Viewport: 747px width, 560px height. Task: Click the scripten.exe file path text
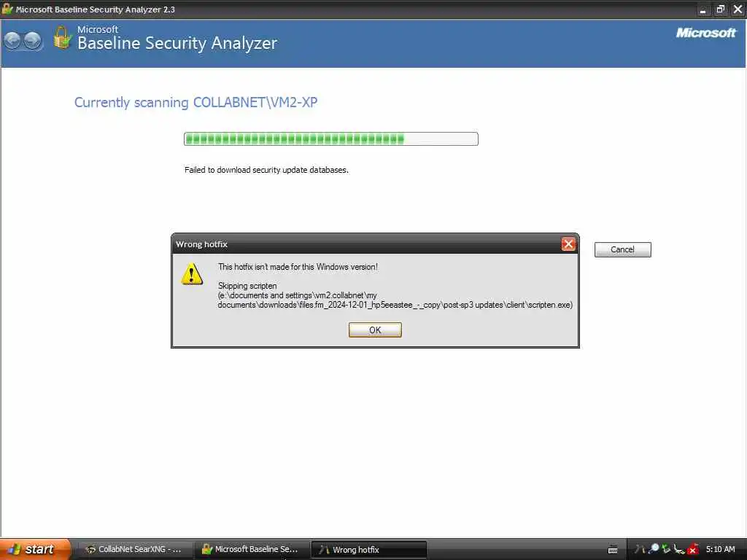[x=395, y=300]
